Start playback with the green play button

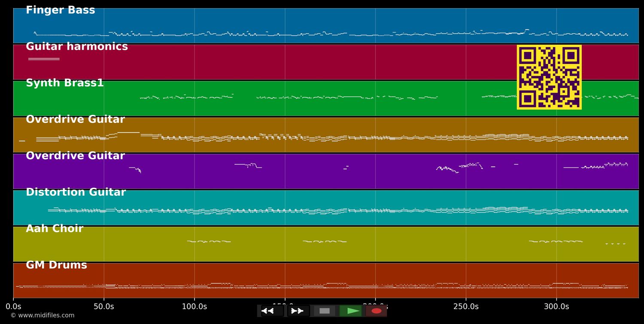351,311
